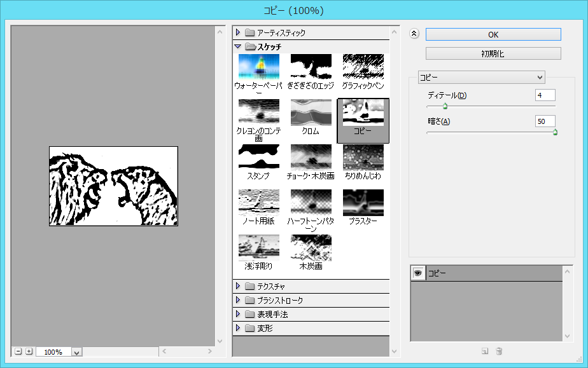This screenshot has height=368, width=588.
Task: Collapse the filter gallery with double-chevron button
Action: [x=415, y=34]
